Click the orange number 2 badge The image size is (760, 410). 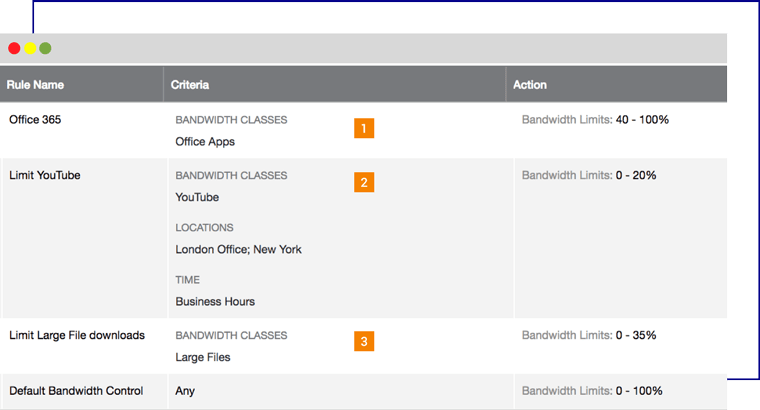point(363,183)
